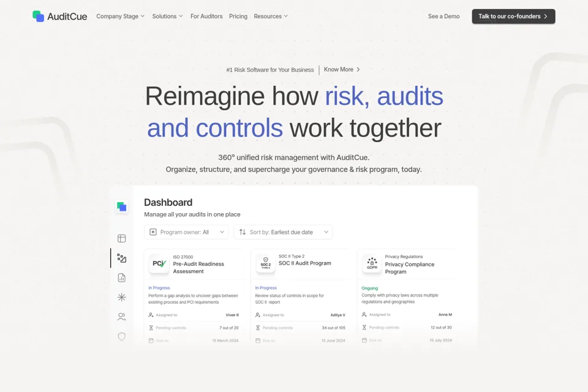
Task: Click In Progress status on Pre-Audit card
Action: point(159,288)
